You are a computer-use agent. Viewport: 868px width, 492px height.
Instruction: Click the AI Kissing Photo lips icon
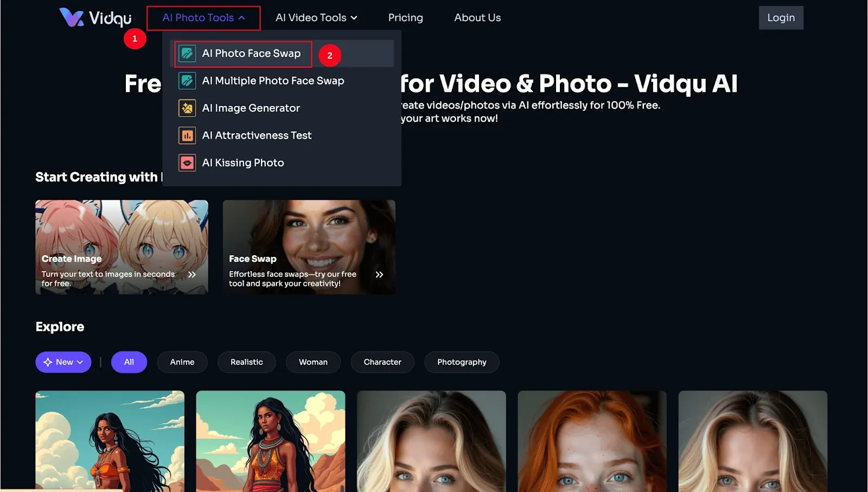coord(187,163)
